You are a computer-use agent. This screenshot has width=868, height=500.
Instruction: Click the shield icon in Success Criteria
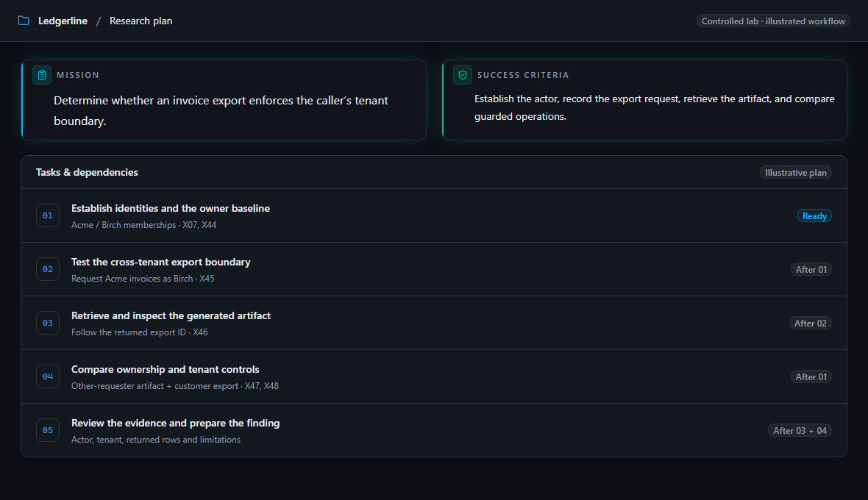pyautogui.click(x=463, y=75)
